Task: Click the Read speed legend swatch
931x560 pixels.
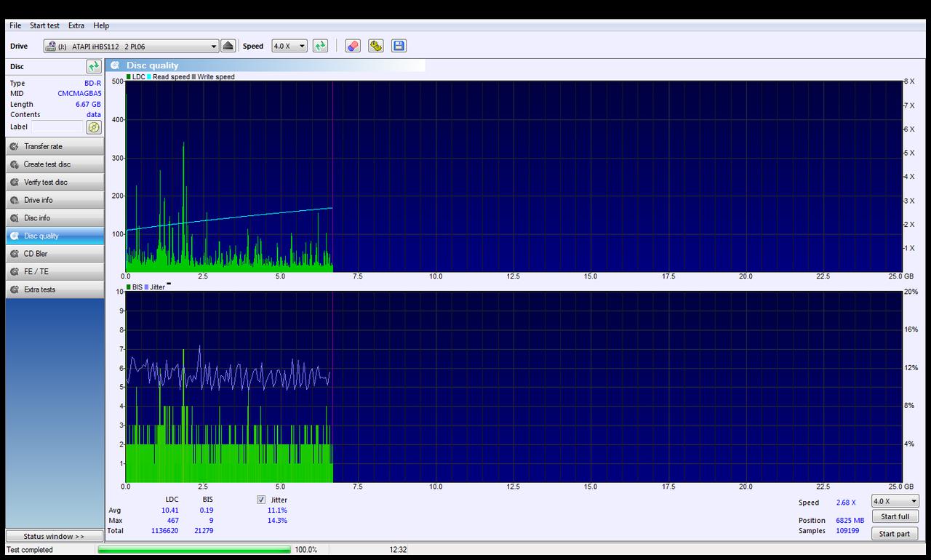Action: 149,77
